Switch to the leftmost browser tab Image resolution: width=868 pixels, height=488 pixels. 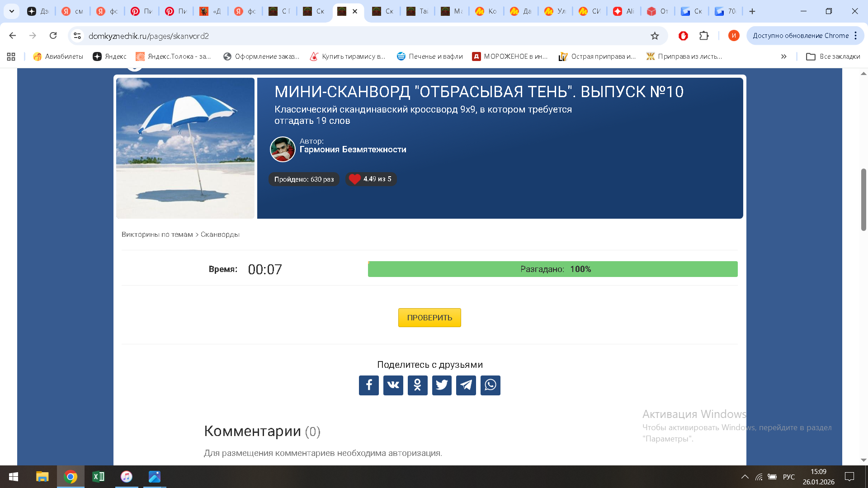pos(38,11)
